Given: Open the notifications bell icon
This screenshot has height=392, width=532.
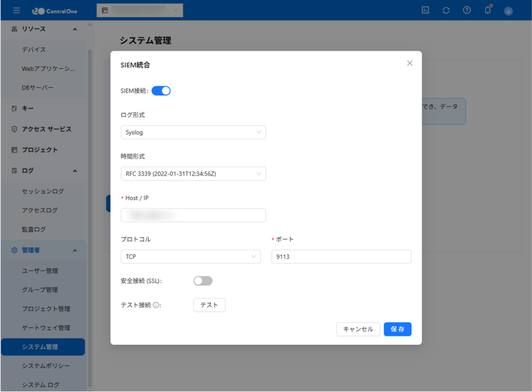Looking at the screenshot, I should 487,10.
